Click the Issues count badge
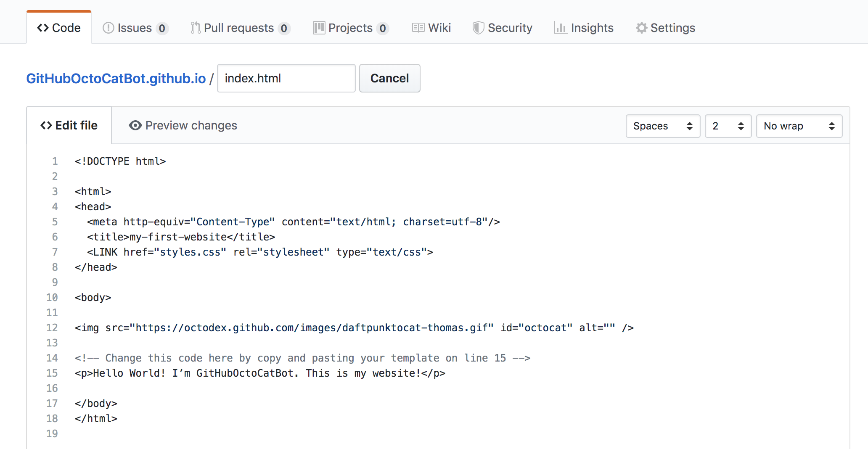 (162, 28)
